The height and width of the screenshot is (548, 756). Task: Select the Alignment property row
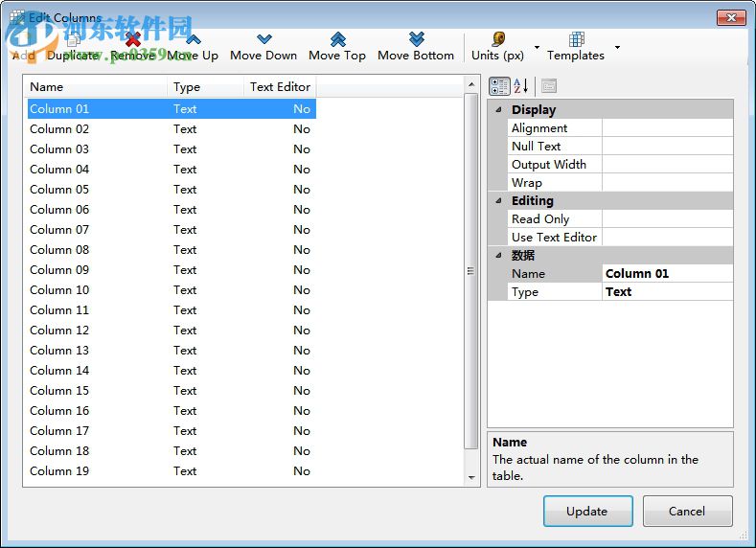point(620,128)
